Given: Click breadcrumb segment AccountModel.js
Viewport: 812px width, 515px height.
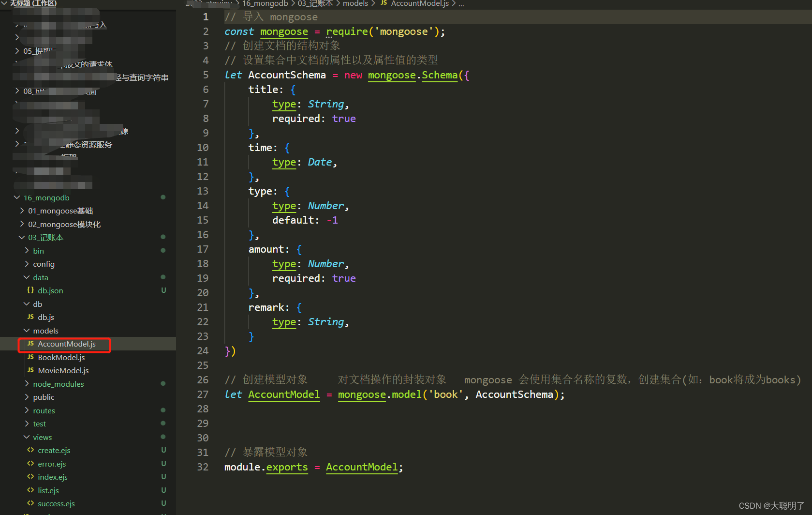Looking at the screenshot, I should tap(420, 3).
